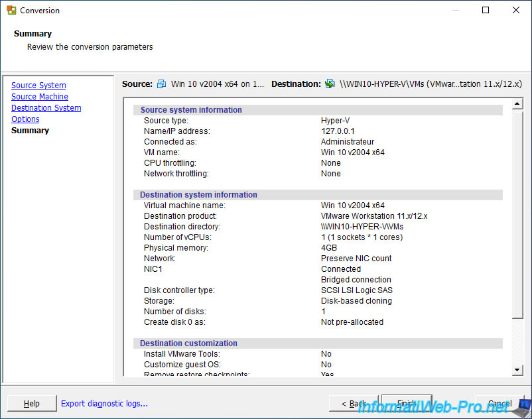Click the Review the conversion parameters text
This screenshot has height=419, width=532.
click(90, 47)
